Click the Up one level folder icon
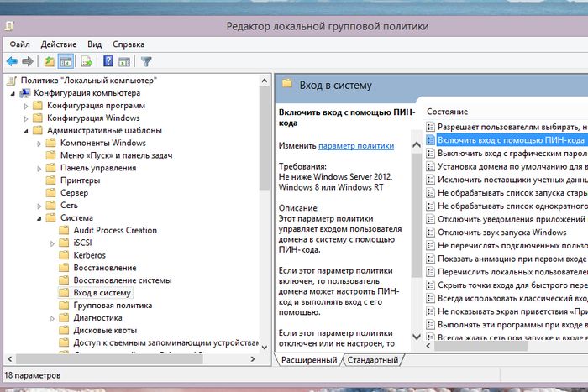 [x=50, y=61]
